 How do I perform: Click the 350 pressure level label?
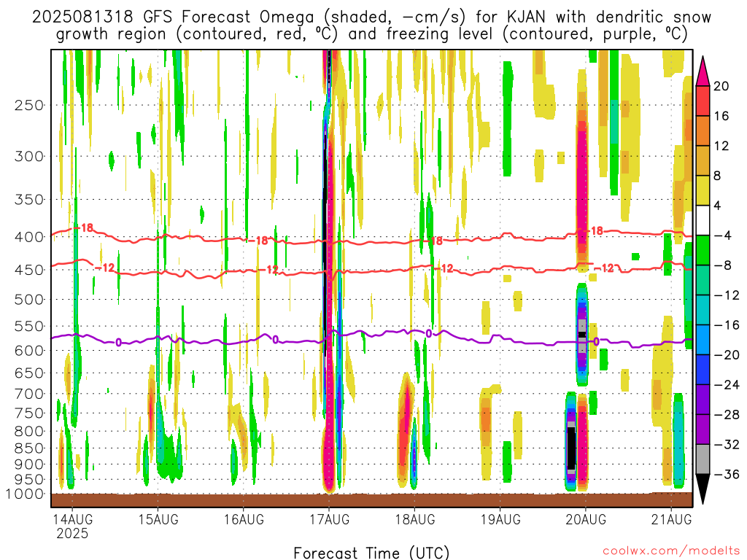pos(29,199)
